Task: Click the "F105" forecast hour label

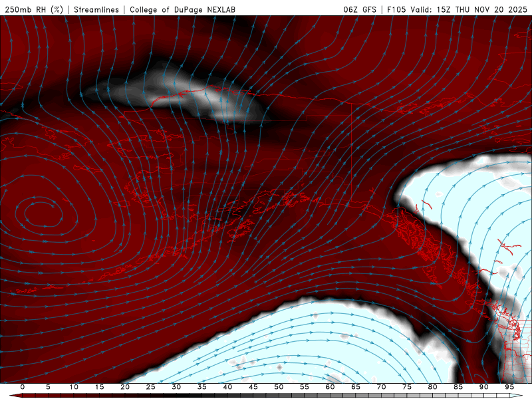Action: coord(396,9)
